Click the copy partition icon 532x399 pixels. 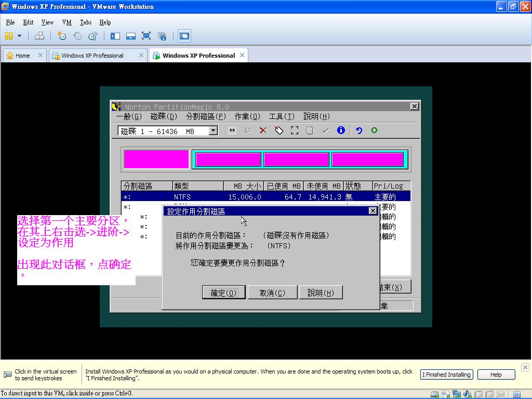point(310,130)
